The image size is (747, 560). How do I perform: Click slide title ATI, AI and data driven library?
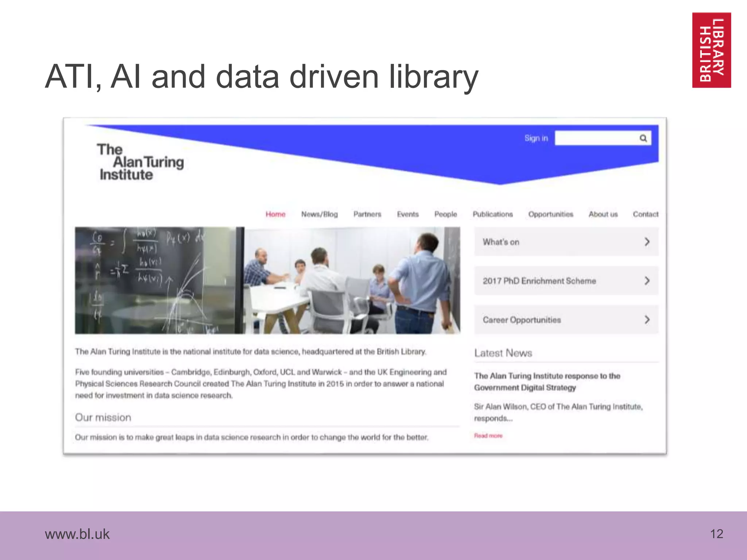(262, 77)
